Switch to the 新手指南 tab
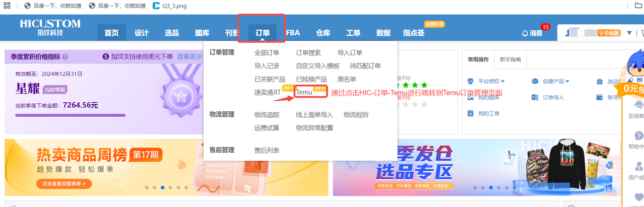644x207 pixels. pos(510,59)
